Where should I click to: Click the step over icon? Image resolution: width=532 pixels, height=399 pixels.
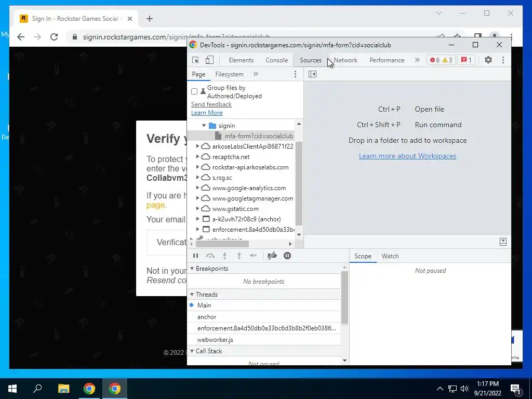210,256
